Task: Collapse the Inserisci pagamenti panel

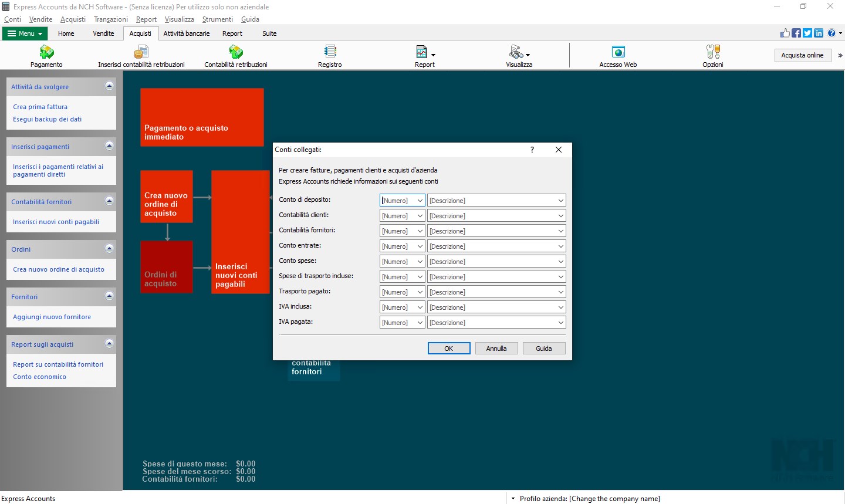Action: pos(109,146)
